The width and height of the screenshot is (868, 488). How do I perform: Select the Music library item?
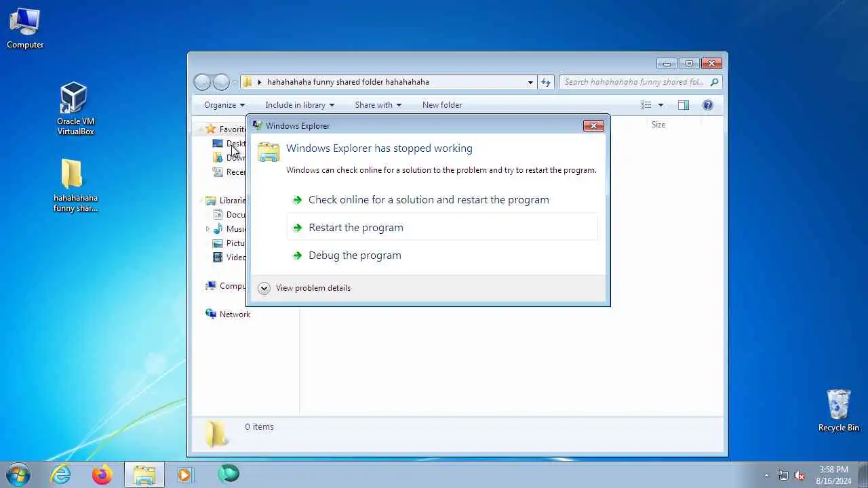229,229
